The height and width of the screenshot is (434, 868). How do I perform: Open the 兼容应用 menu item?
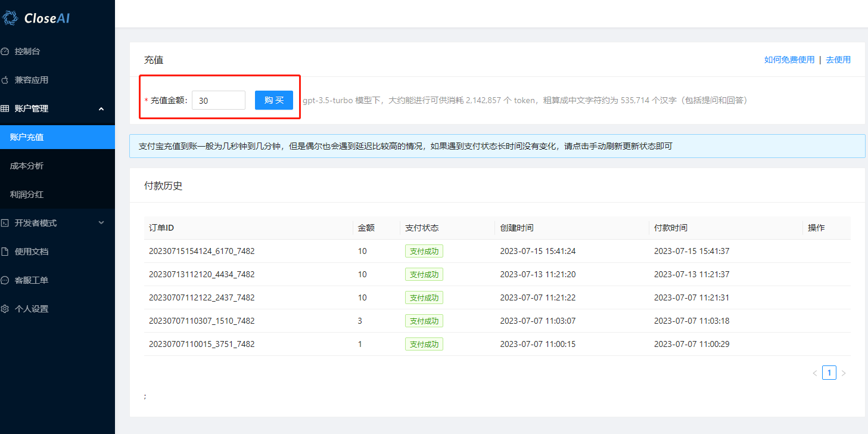[x=57, y=80]
